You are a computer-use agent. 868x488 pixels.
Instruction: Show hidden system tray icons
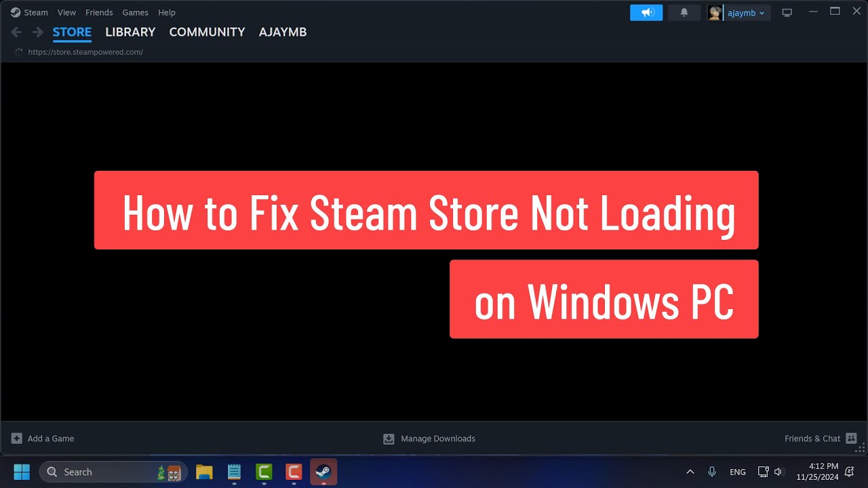pyautogui.click(x=690, y=472)
